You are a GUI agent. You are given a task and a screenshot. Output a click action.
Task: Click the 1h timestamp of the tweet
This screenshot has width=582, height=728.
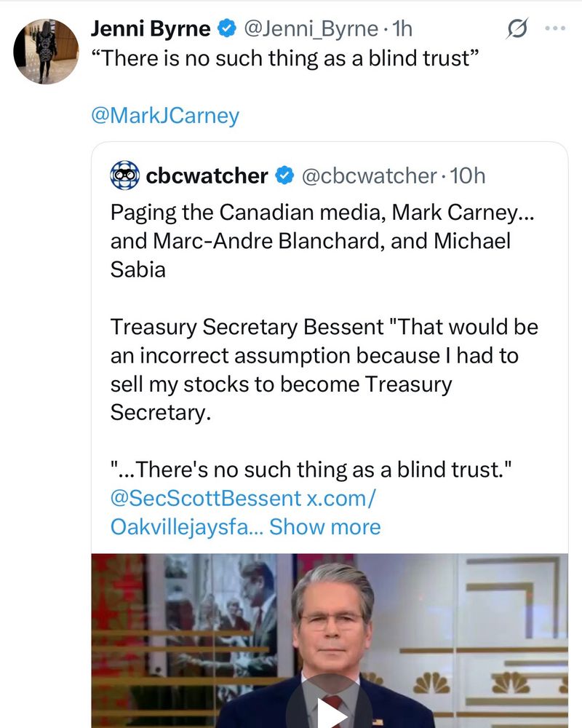402,29
